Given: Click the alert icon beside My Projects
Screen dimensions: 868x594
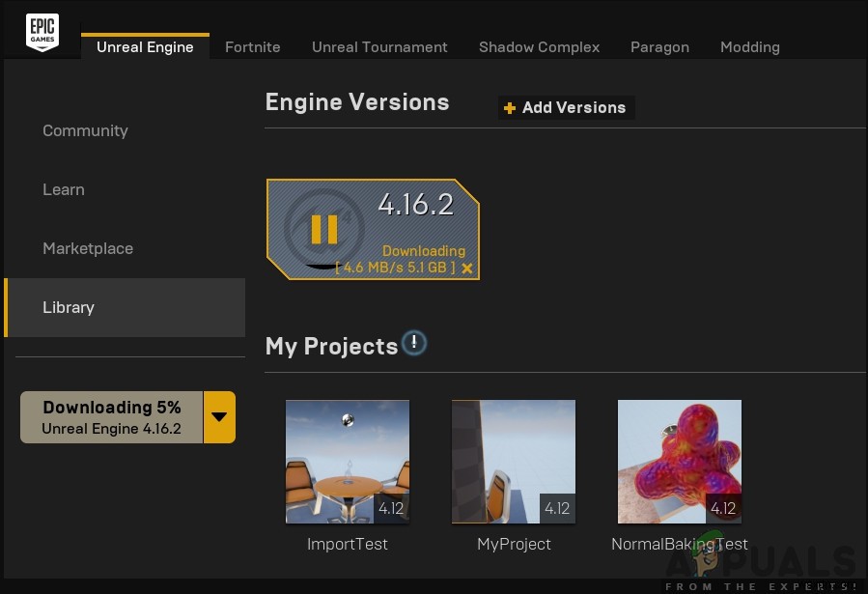Looking at the screenshot, I should pos(414,343).
